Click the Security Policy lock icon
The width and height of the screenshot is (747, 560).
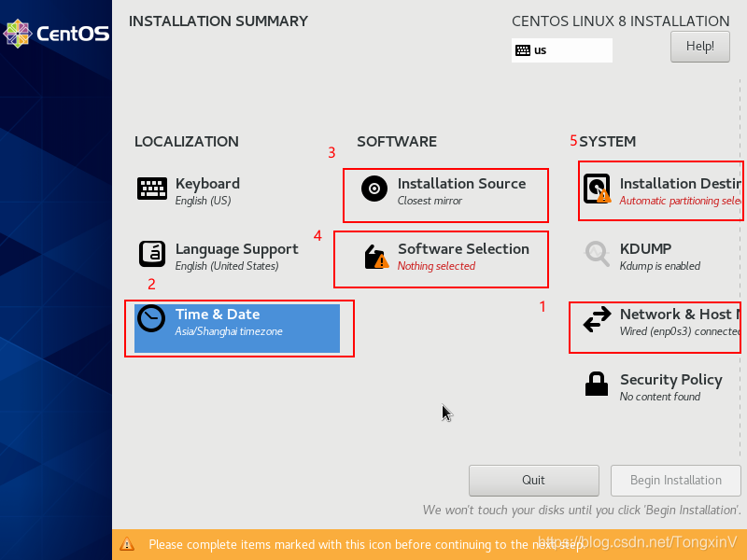click(x=597, y=384)
